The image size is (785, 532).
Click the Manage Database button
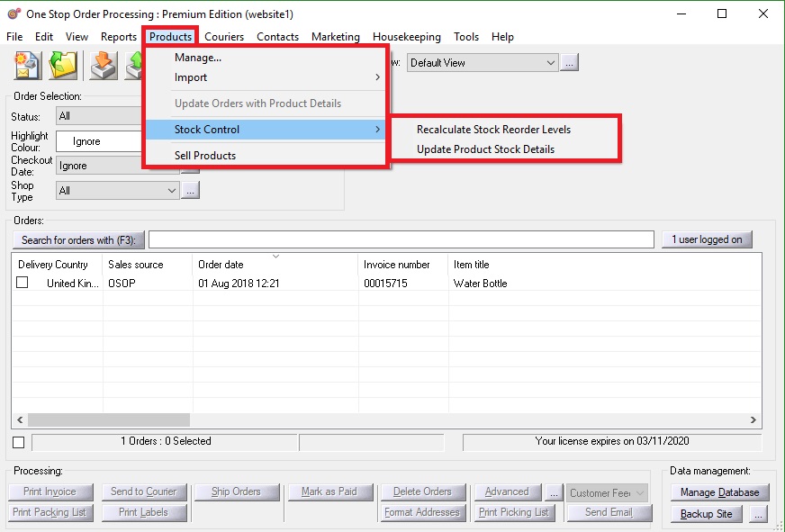[x=719, y=492]
